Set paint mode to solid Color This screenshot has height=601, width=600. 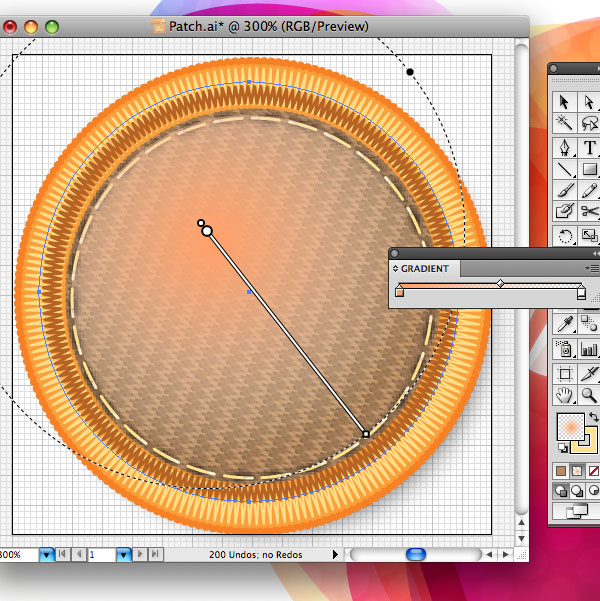561,471
